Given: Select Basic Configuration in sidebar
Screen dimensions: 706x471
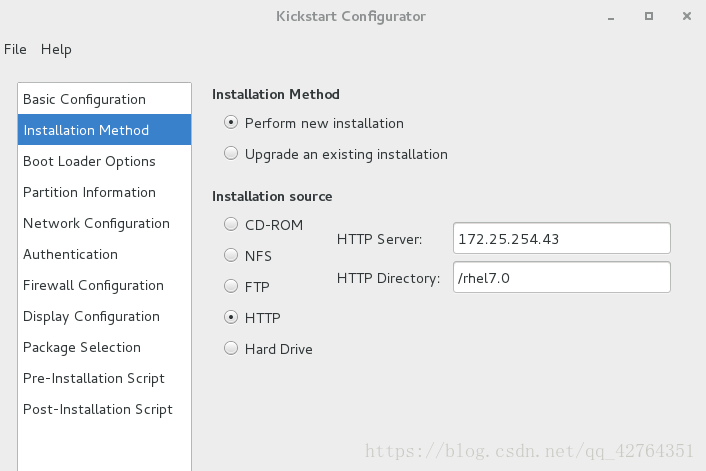Looking at the screenshot, I should pos(104,99).
